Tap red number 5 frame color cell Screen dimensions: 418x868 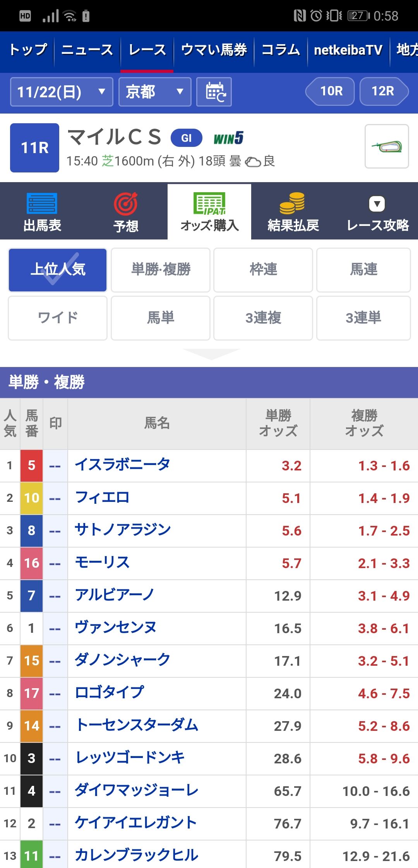pos(31,465)
